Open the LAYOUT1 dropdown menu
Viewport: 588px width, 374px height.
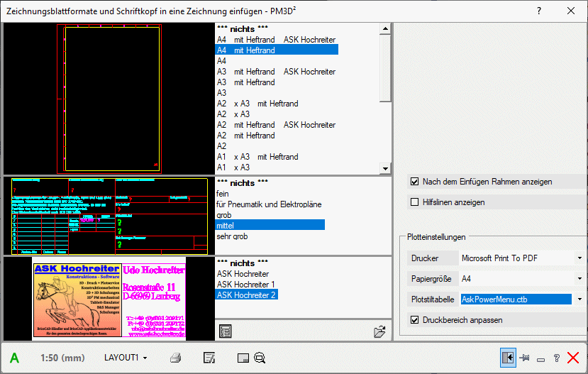126,358
